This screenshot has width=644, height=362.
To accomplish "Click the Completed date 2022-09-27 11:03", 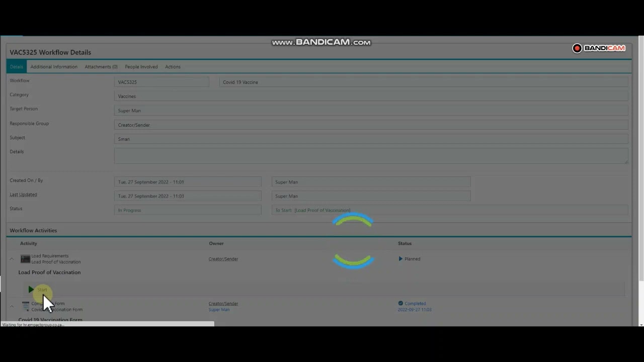I will pyautogui.click(x=415, y=310).
